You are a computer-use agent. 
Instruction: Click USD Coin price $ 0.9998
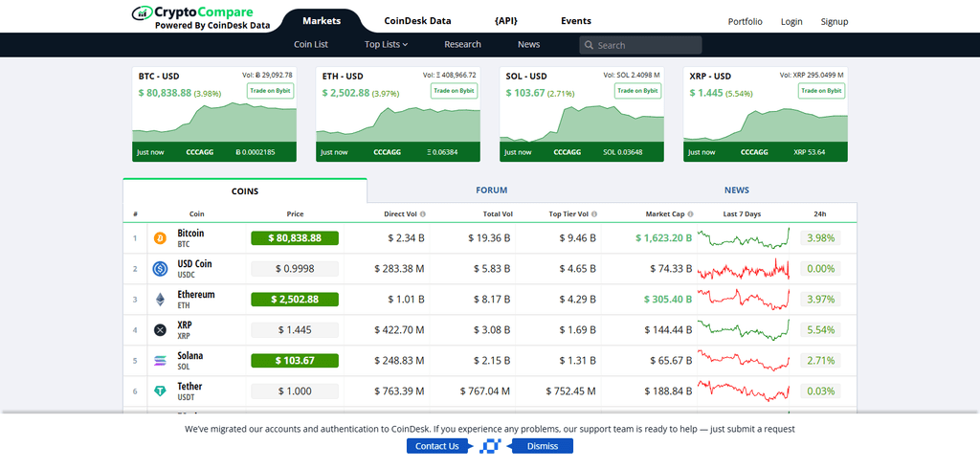295,269
